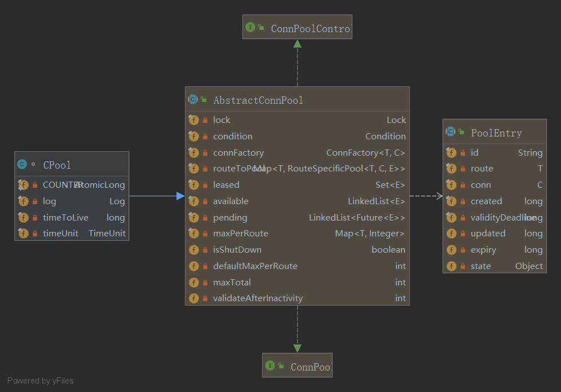Select the AbstractConnPool node title
The image size is (561, 392).
258,100
